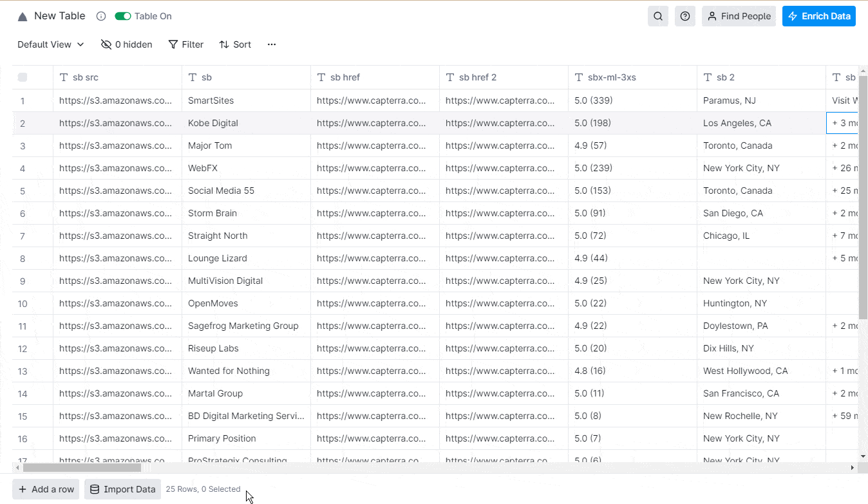Screen dimensions: 868x504
Task: Select the SmartSites cell
Action: coord(246,100)
